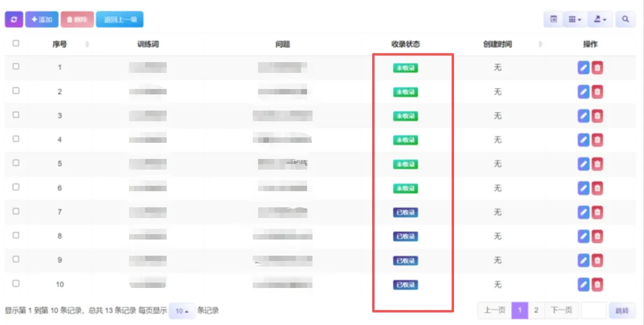Image resolution: width=644 pixels, height=325 pixels.
Task: Sort by 序号 column sort arrows
Action: pyautogui.click(x=87, y=44)
